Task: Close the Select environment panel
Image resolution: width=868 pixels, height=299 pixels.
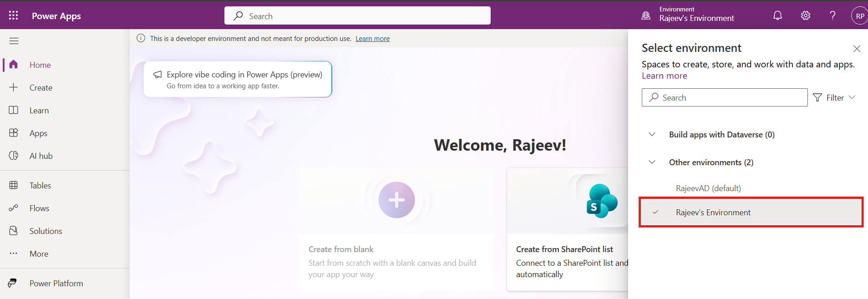Action: coord(857,49)
